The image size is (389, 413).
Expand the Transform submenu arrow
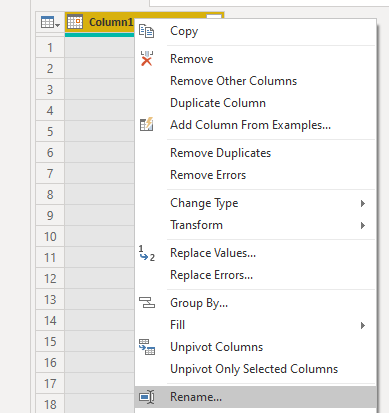coord(363,225)
